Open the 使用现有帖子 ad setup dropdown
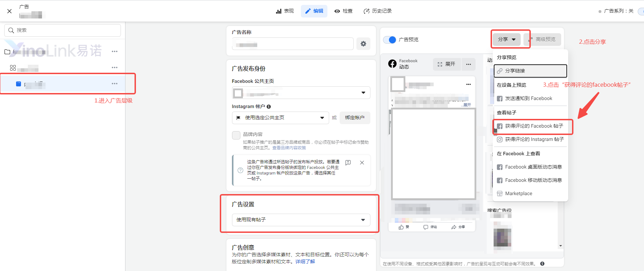This screenshot has height=271, width=644. (x=301, y=220)
